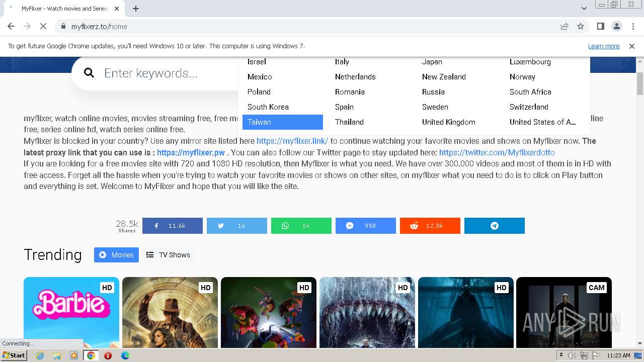
Task: Open the Myflixerdotto Twitter link
Action: click(x=497, y=152)
